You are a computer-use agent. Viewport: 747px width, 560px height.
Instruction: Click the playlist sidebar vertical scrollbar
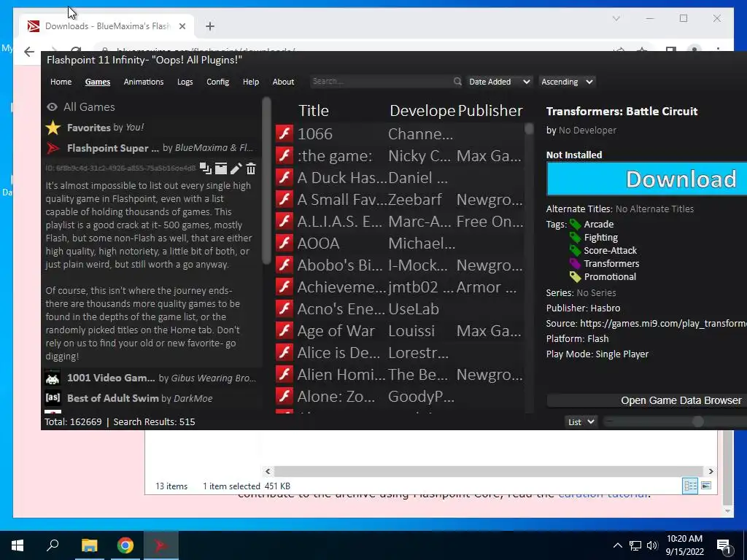tap(266, 181)
